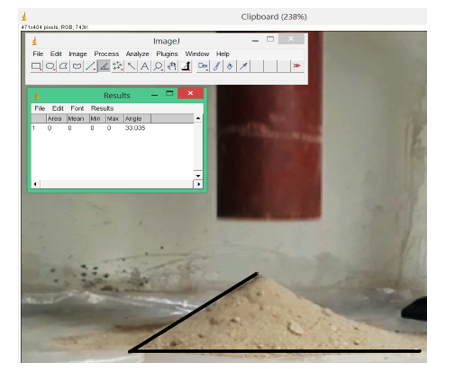Select the Rectangle selection tool
The width and height of the screenshot is (452, 369).
pyautogui.click(x=36, y=66)
